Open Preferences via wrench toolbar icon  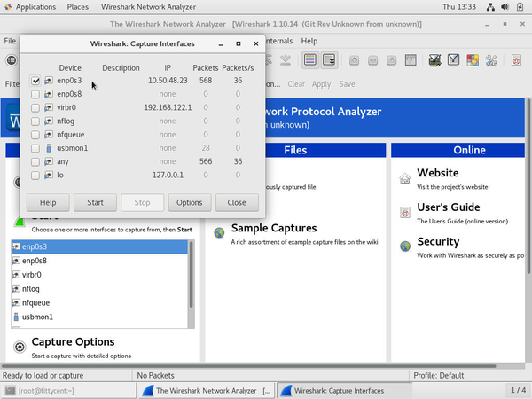(491, 60)
